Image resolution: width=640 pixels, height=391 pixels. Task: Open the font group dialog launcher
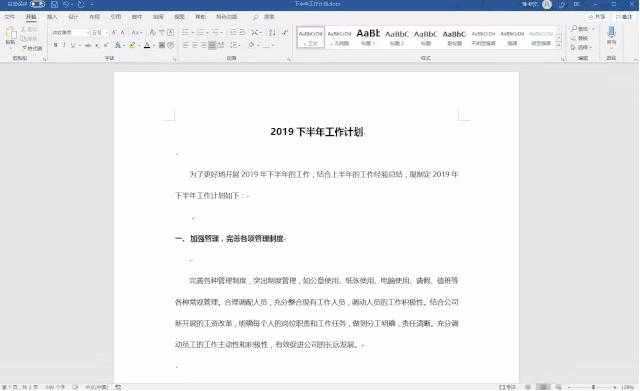[x=175, y=59]
